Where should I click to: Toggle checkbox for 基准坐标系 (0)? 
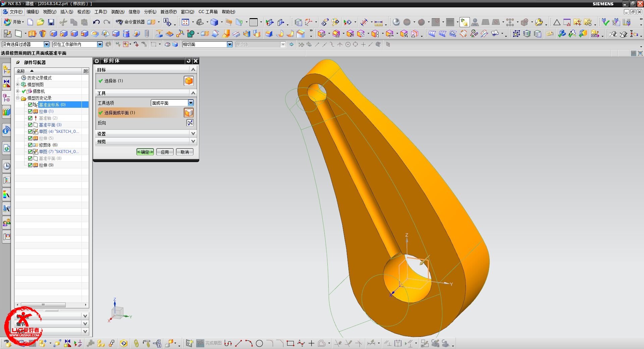pos(30,105)
